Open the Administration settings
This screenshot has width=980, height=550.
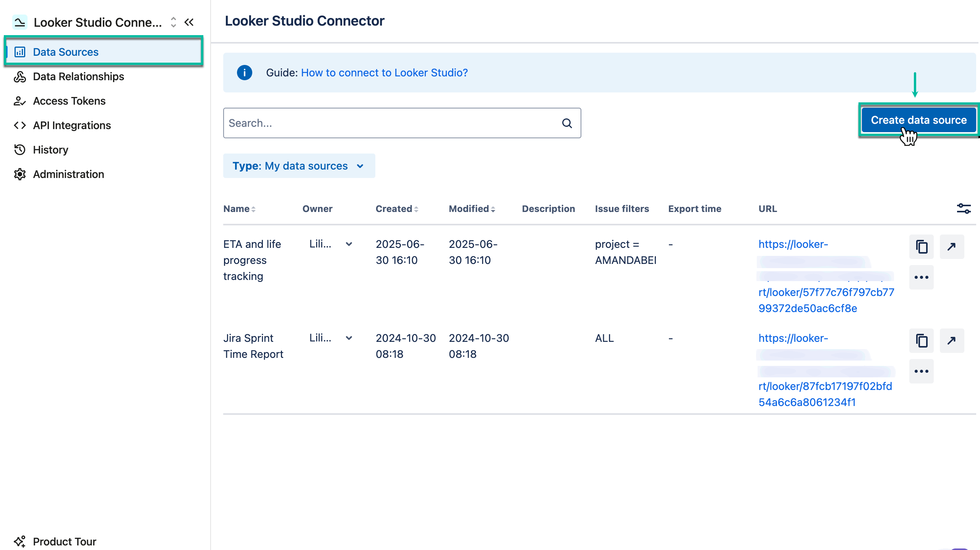tap(68, 174)
